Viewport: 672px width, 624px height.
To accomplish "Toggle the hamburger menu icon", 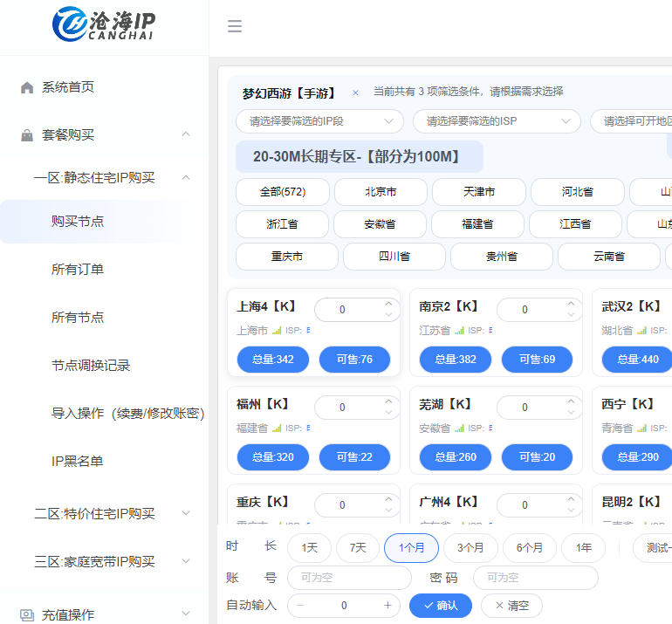I will (235, 26).
